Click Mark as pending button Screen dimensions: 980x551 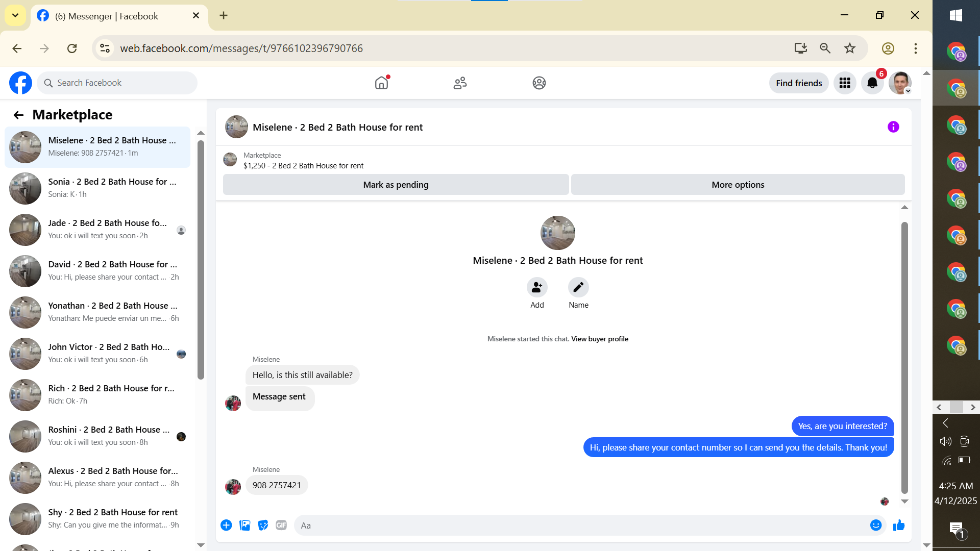click(396, 185)
